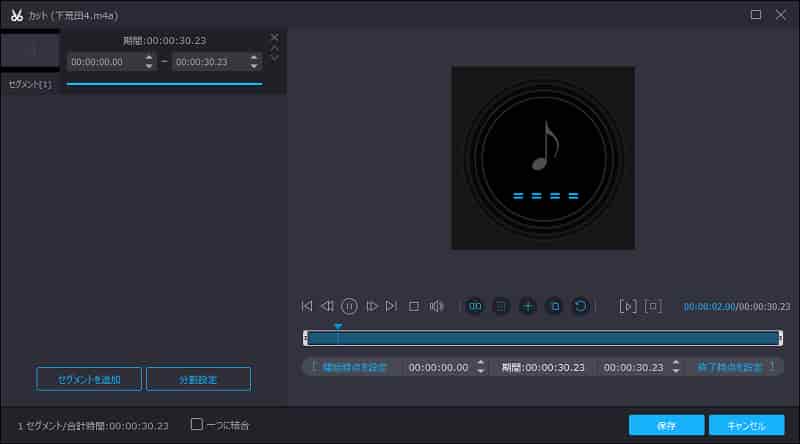Pause playback with the pause button
Screen dimensions: 800x444
pyautogui.click(x=349, y=306)
